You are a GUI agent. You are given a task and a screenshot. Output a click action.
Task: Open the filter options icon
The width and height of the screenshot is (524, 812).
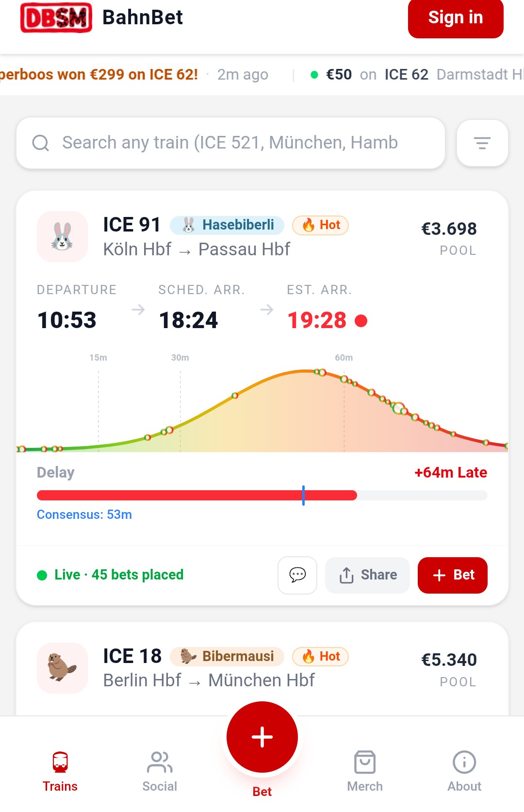coord(482,143)
